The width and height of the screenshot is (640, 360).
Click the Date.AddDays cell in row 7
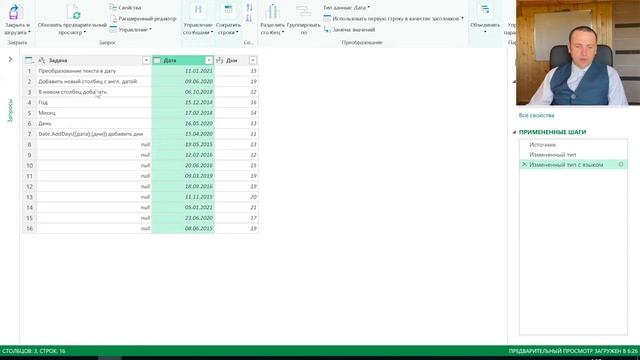tap(94, 134)
